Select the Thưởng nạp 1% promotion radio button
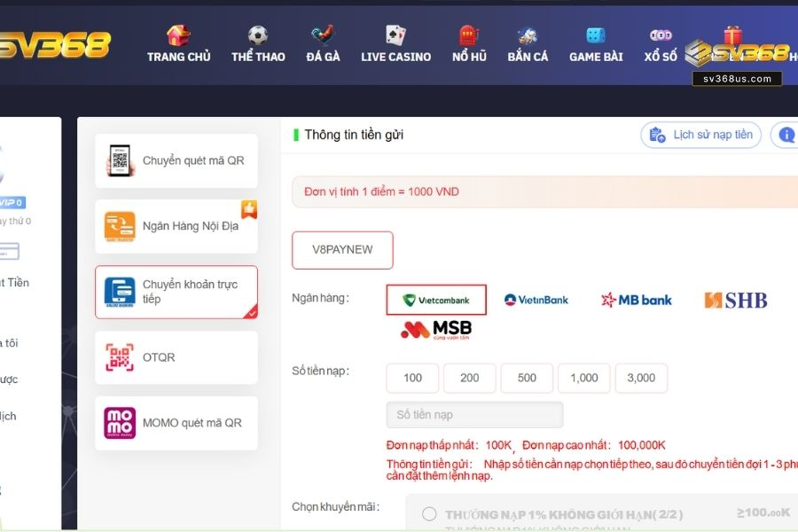Image resolution: width=798 pixels, height=532 pixels. coord(429,514)
